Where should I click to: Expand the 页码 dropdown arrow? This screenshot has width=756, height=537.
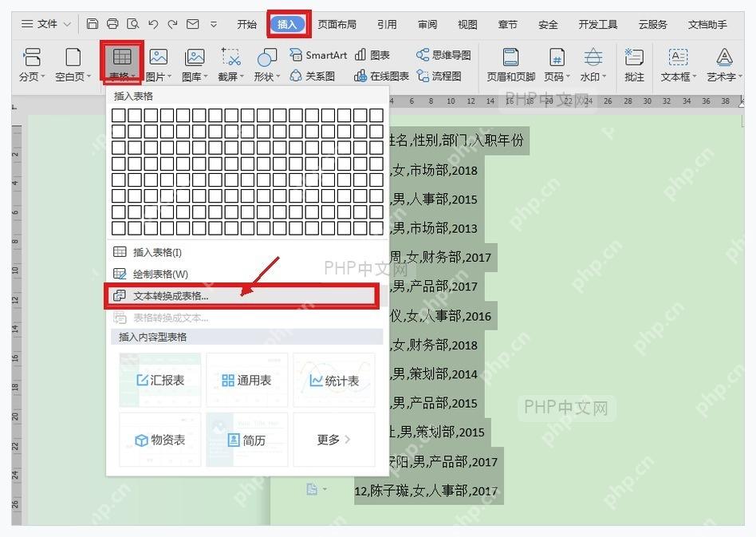568,77
